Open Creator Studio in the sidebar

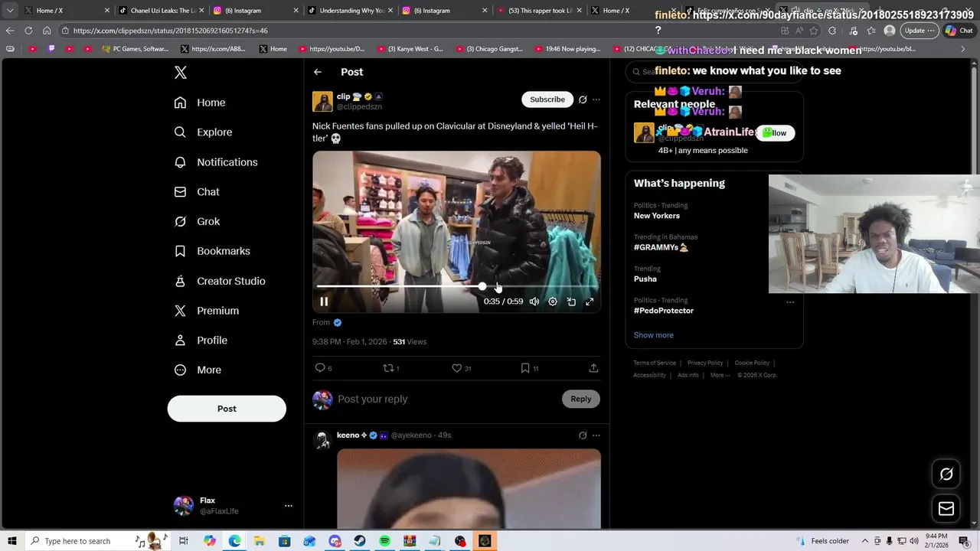[x=220, y=281]
